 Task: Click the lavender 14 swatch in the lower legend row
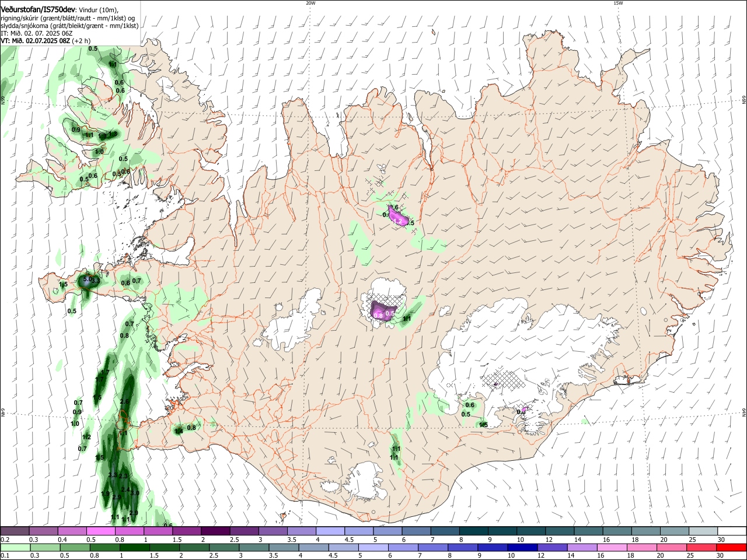pyautogui.click(x=582, y=547)
